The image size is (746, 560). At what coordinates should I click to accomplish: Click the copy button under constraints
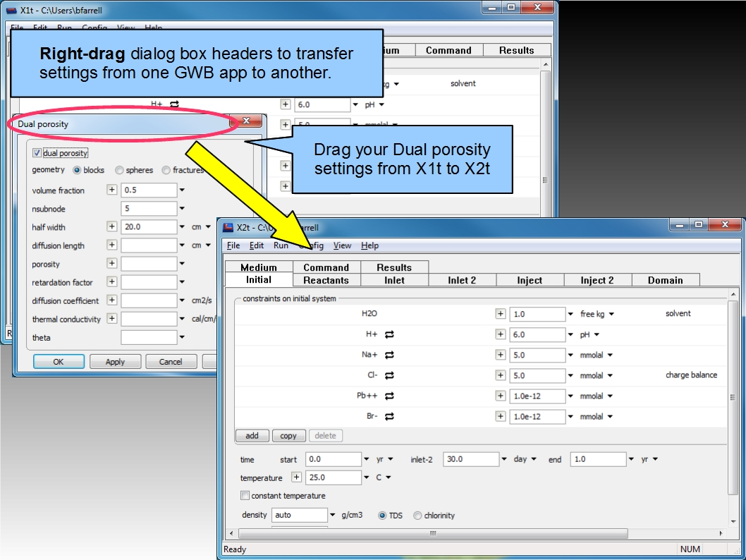(x=288, y=435)
